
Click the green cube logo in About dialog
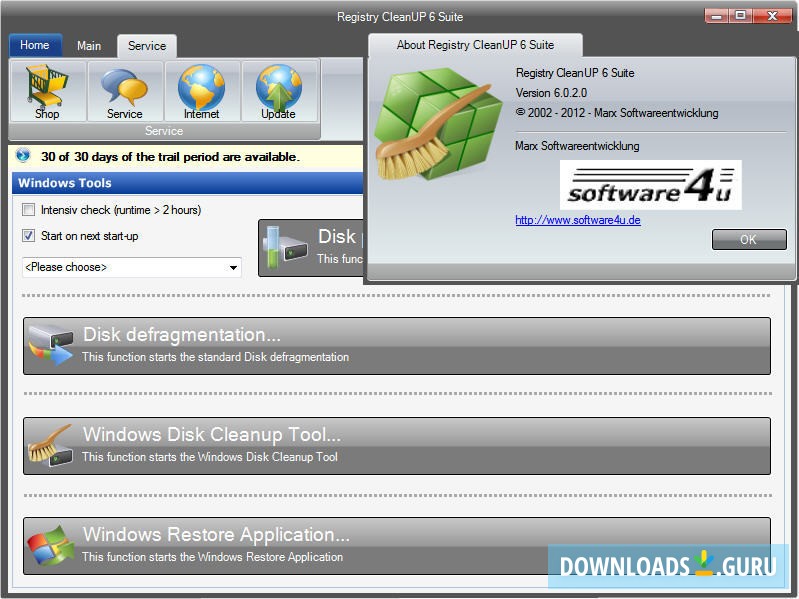click(x=439, y=125)
